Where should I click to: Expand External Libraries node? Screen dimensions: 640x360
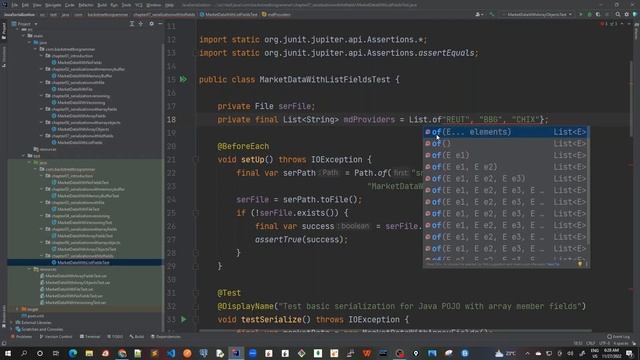coord(11,322)
